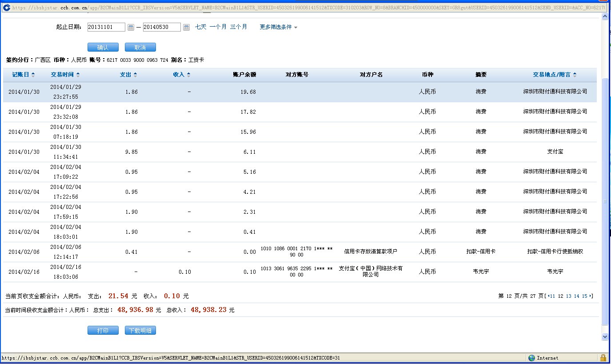Select the 七天 quick date range
Viewport: 611px width, 364px height.
[201, 27]
